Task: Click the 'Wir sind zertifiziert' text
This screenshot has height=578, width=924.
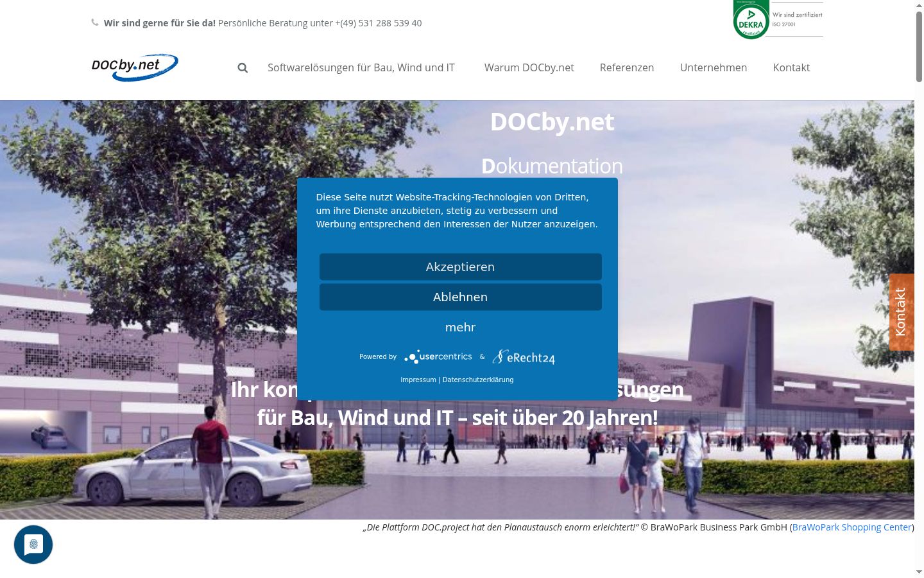Action: tap(797, 15)
